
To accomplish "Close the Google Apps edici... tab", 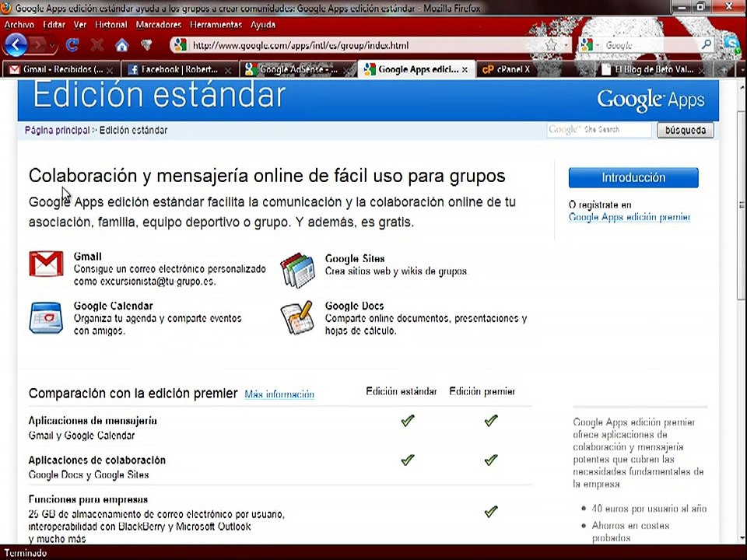I will click(x=465, y=70).
